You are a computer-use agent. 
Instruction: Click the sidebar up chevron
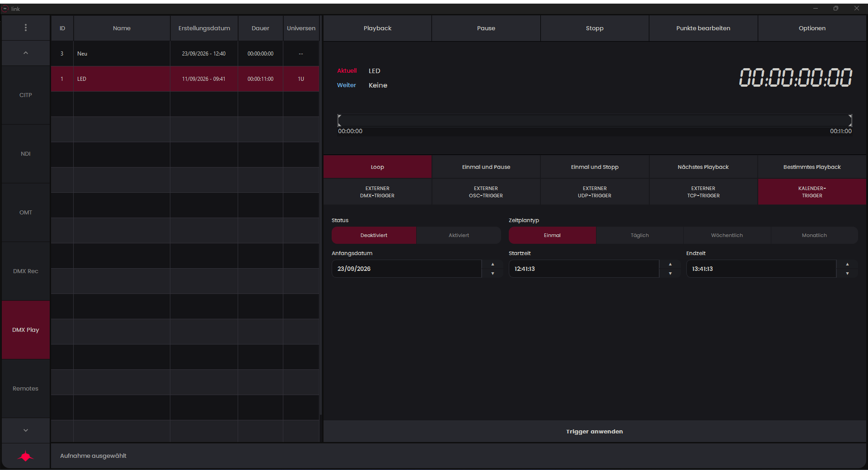(x=26, y=53)
